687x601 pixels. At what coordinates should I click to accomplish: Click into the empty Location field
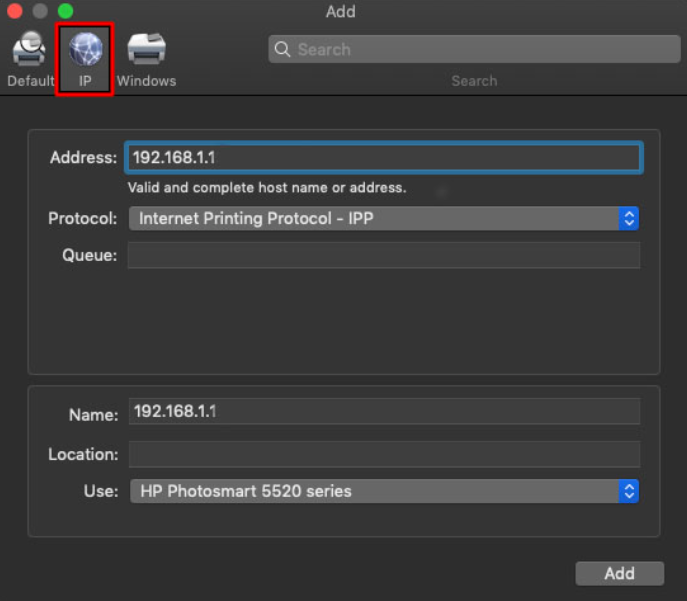pos(383,454)
